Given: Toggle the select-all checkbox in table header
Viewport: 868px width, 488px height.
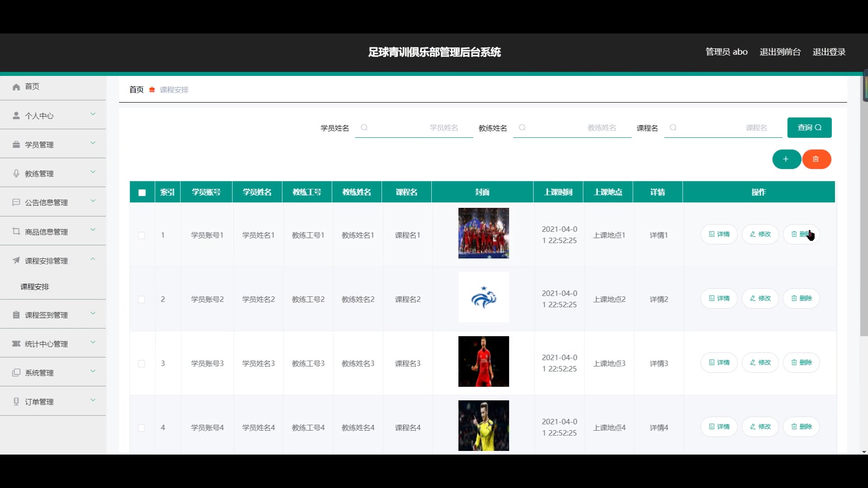Looking at the screenshot, I should click(x=142, y=192).
